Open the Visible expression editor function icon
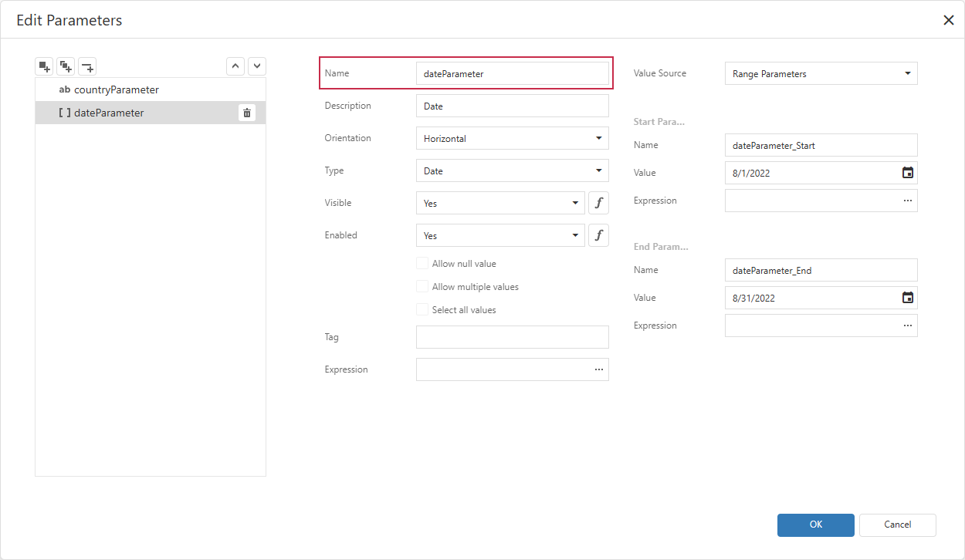This screenshot has width=965, height=560. [x=598, y=203]
